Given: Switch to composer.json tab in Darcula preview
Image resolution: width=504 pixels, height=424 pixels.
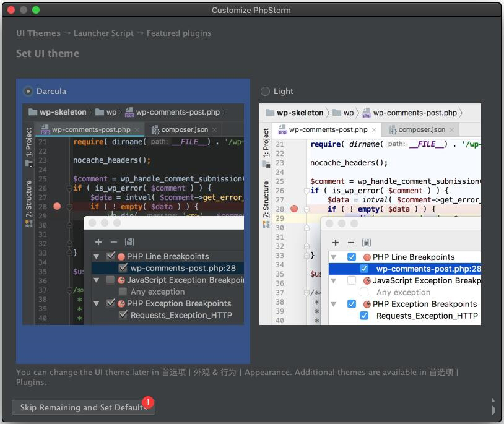Looking at the screenshot, I should pyautogui.click(x=183, y=130).
